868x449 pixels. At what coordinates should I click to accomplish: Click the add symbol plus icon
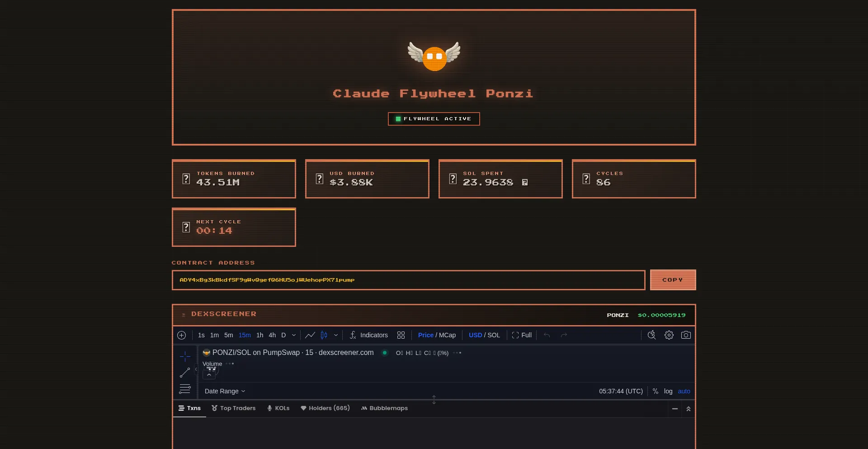[181, 335]
